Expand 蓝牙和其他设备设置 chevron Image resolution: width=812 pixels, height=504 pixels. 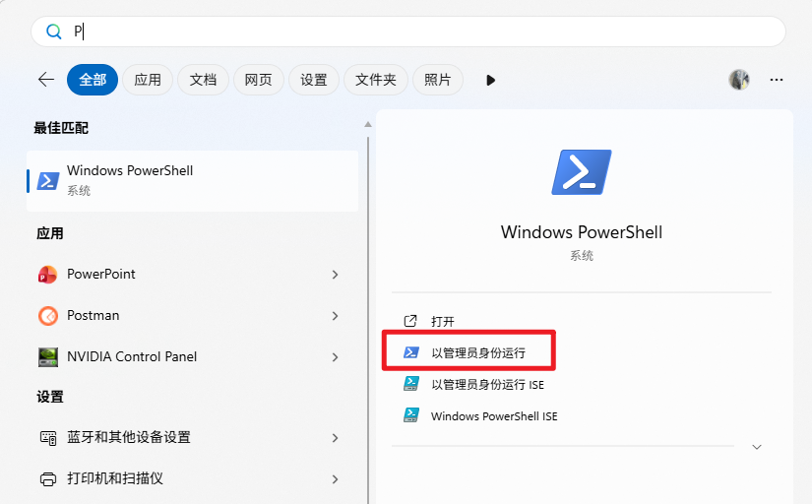(335, 438)
